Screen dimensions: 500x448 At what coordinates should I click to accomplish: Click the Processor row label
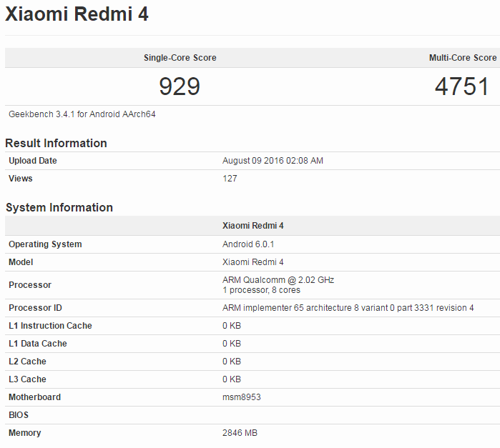pos(30,285)
